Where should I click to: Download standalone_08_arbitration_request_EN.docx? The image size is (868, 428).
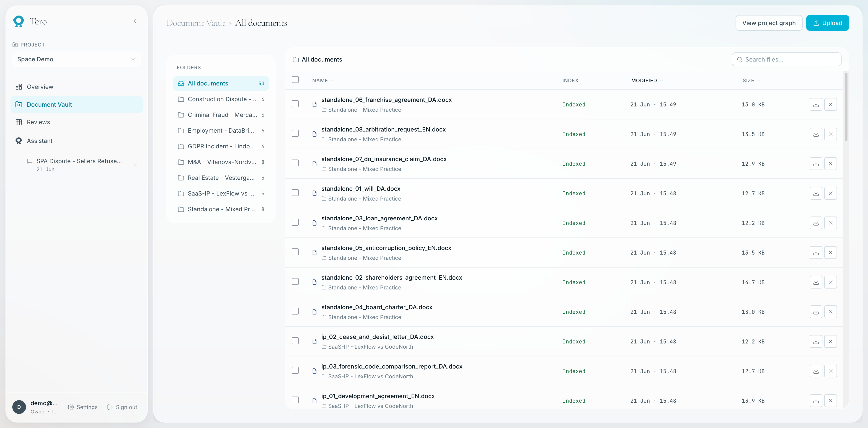point(816,134)
